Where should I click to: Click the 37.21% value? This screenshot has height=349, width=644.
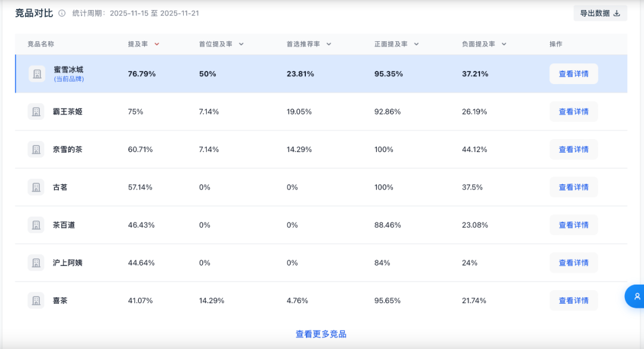pyautogui.click(x=475, y=74)
